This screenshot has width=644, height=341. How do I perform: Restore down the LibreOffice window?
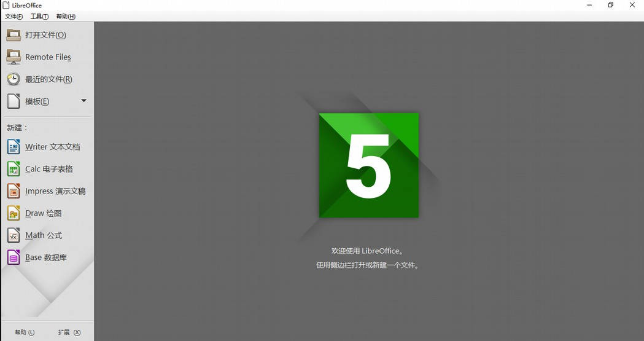pyautogui.click(x=610, y=5)
